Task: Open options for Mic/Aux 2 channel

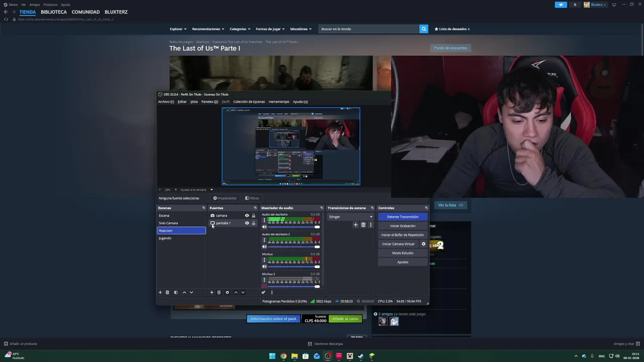Action: click(x=264, y=280)
